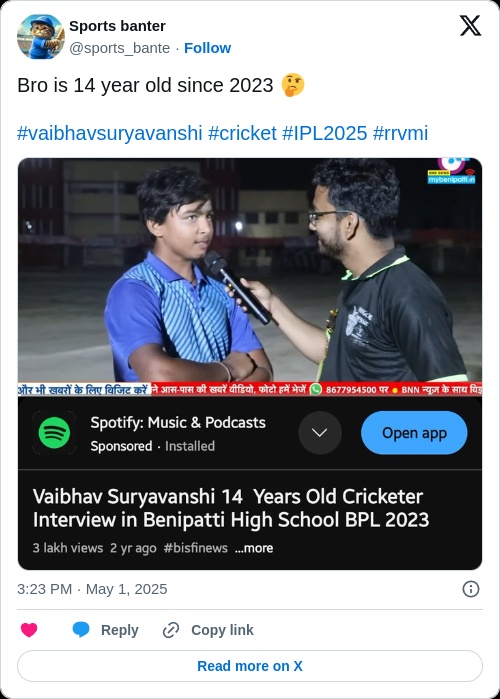The height and width of the screenshot is (699, 500).
Task: Click the Sports banter profile avatar
Action: coord(41,37)
